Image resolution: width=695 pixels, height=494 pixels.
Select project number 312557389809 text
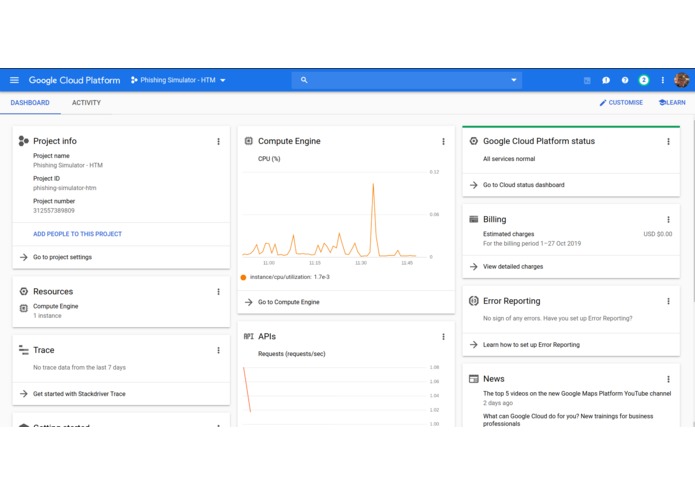(54, 211)
